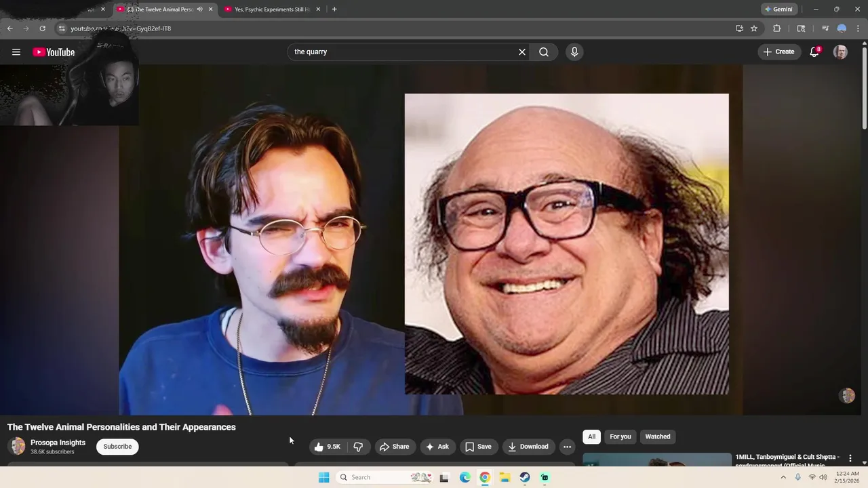
Task: Subscribe to Prosopa Insights
Action: pyautogui.click(x=117, y=447)
